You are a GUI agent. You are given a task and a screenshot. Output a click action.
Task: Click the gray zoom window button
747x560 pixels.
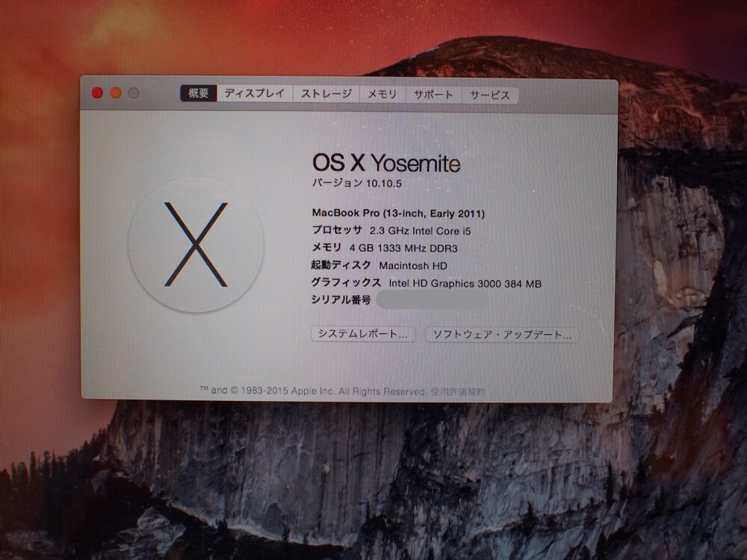pos(134,93)
